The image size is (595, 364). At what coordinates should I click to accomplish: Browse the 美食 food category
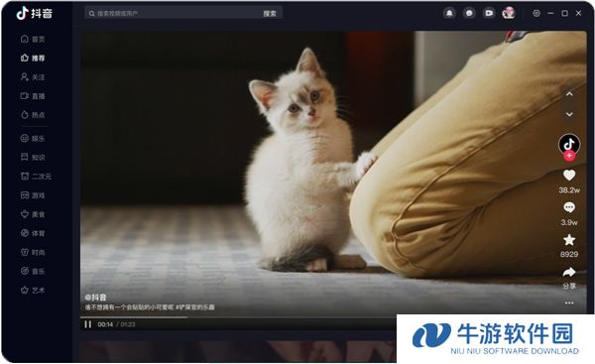point(33,214)
